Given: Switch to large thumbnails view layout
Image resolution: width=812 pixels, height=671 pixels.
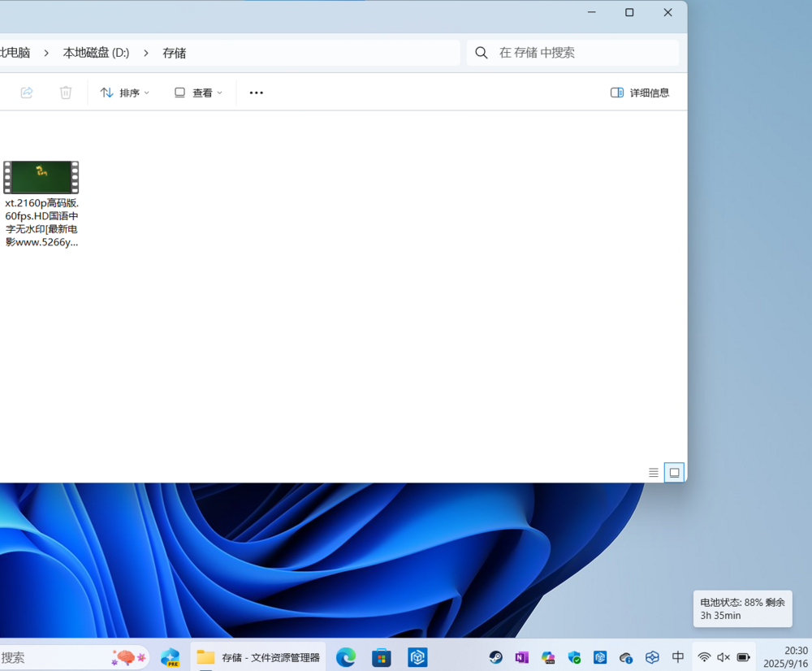Looking at the screenshot, I should click(674, 473).
